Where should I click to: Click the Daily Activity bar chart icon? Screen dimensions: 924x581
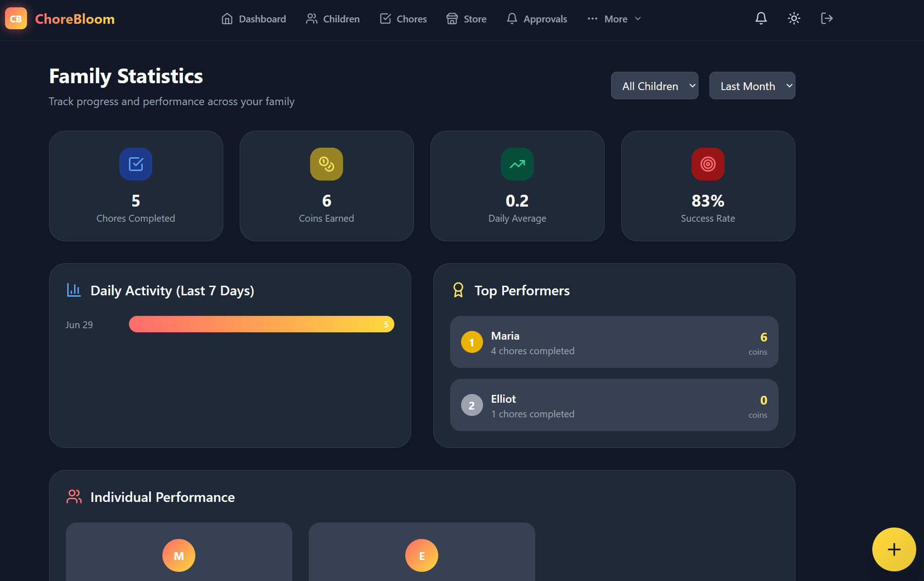[x=74, y=290]
